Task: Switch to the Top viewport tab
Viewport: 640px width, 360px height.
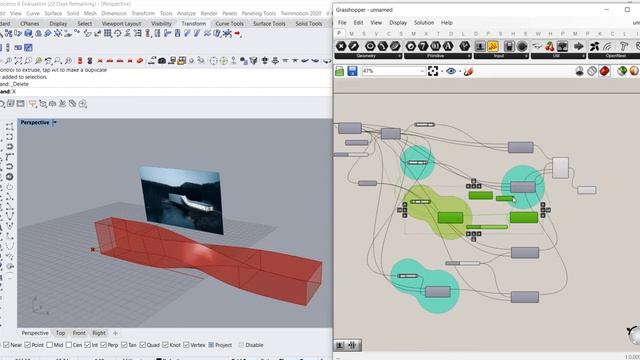Action: pos(60,333)
